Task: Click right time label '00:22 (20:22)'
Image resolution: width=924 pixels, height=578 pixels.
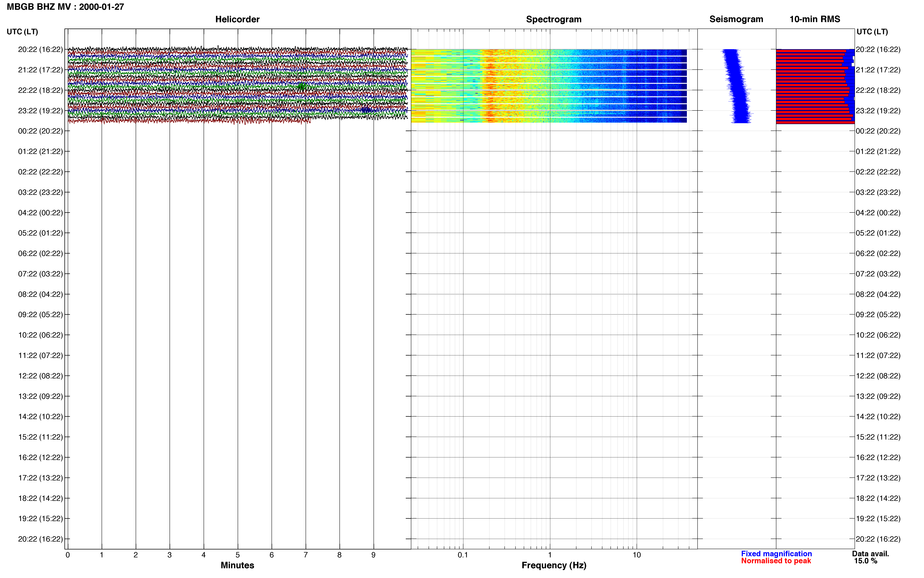Action: 878,131
